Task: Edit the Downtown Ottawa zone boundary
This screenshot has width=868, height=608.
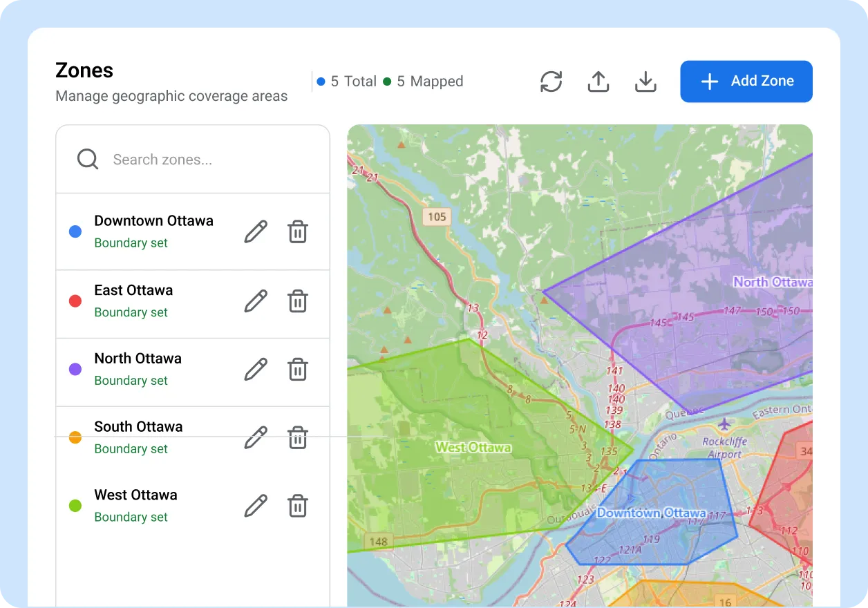Action: 255,231
